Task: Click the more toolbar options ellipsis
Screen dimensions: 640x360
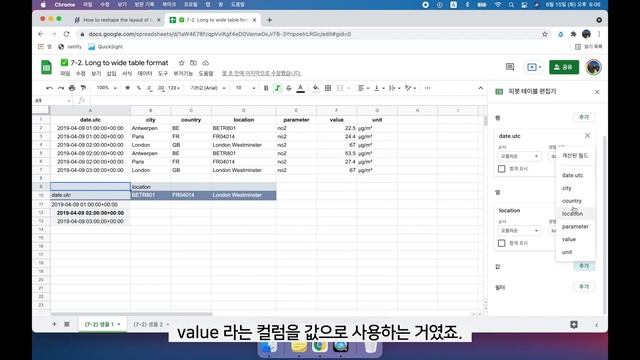Action: [427, 88]
